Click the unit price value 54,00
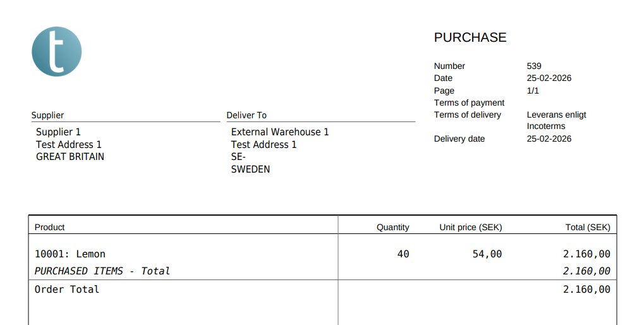This screenshot has width=644, height=325. 487,254
